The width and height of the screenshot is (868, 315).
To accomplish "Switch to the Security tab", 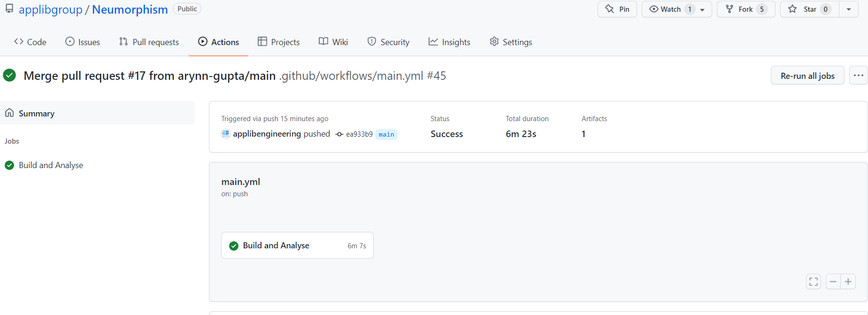I will pyautogui.click(x=388, y=42).
